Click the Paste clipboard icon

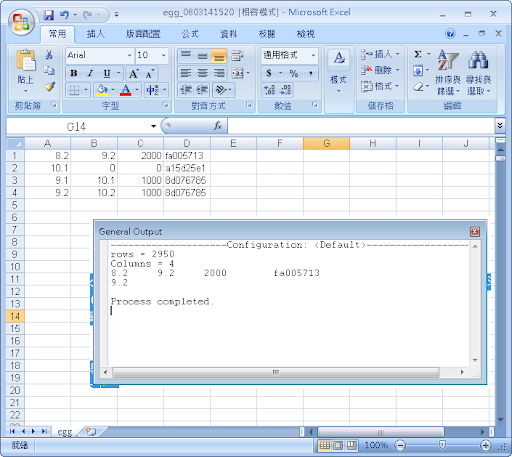[25, 60]
